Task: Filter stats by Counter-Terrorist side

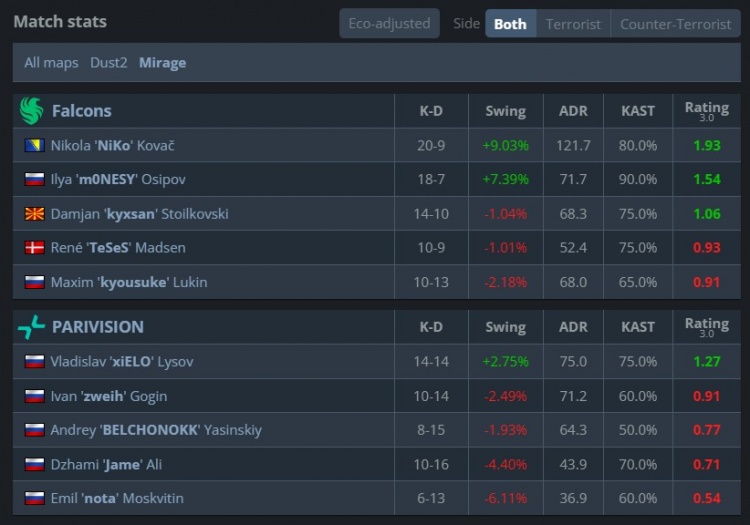Action: 675,24
